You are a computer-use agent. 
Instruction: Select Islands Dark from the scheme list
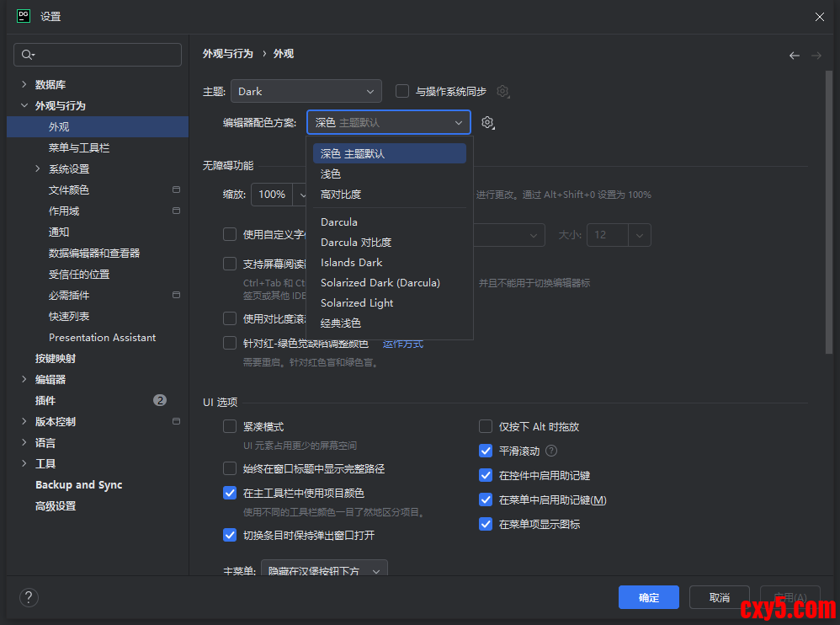point(351,263)
